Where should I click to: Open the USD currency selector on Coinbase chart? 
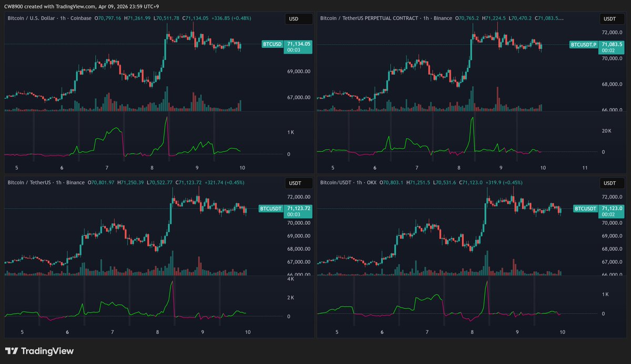(x=294, y=19)
